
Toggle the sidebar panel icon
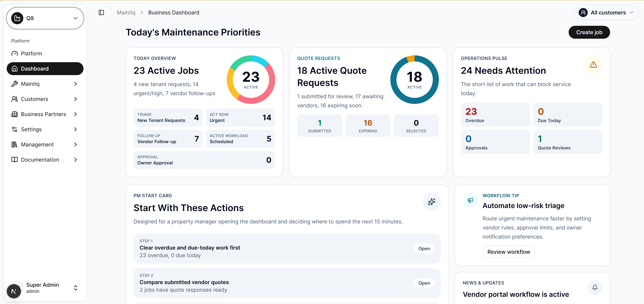101,13
